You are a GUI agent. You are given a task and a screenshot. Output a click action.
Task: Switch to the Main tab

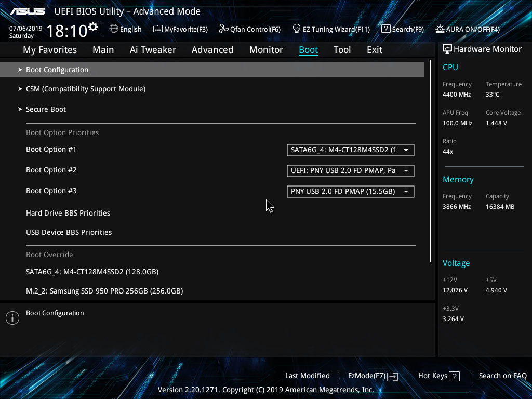pos(103,50)
